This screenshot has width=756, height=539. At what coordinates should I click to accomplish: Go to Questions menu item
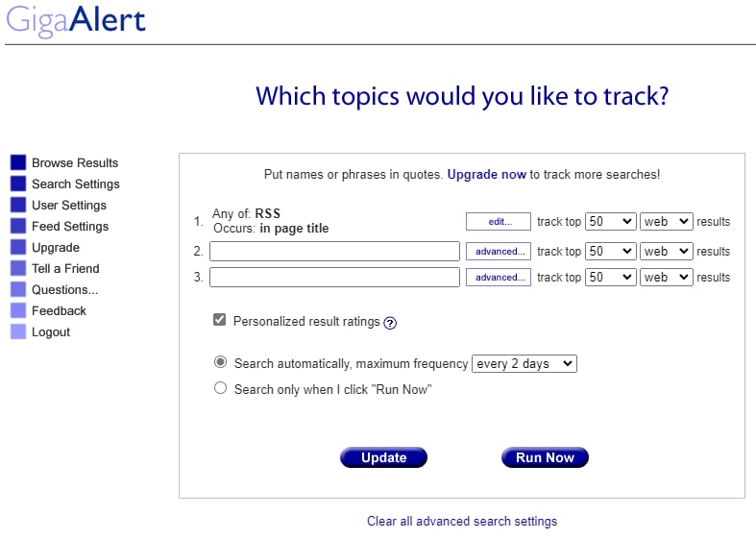click(x=64, y=289)
